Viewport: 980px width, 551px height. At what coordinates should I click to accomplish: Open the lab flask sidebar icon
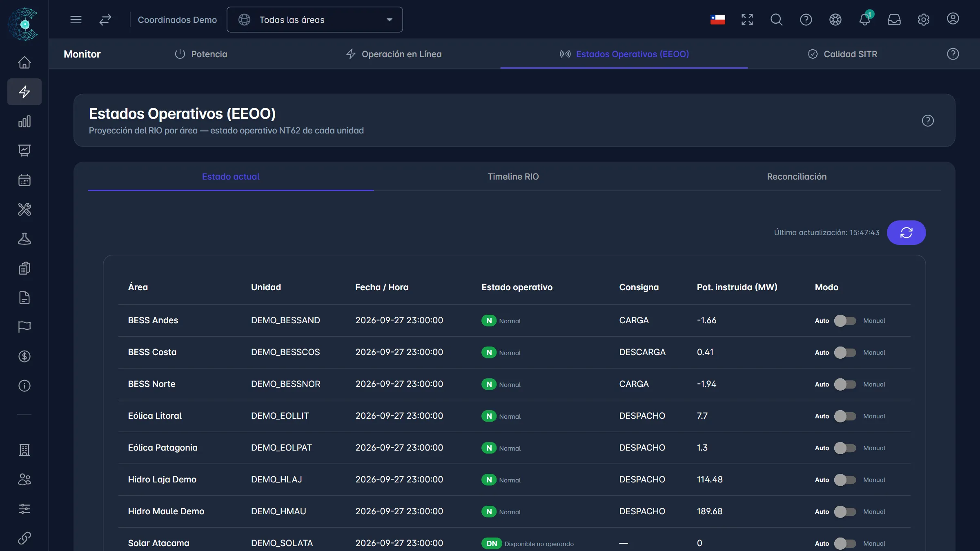pos(24,239)
